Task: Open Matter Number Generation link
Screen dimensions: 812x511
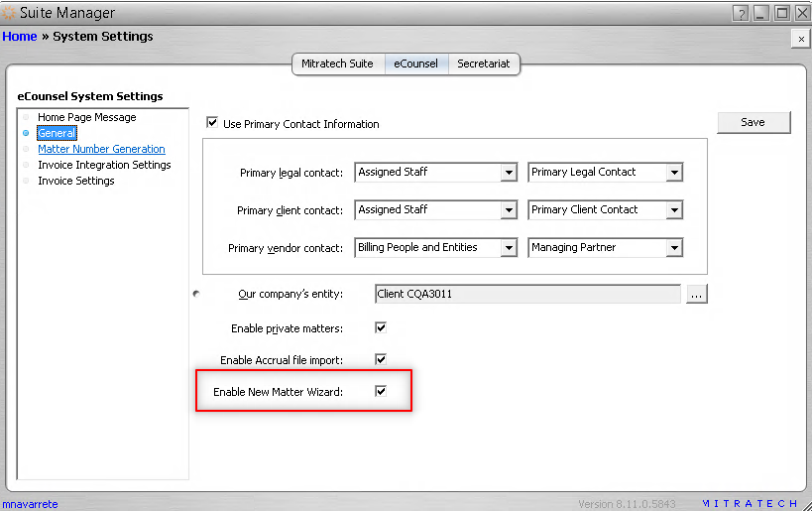Action: [101, 149]
